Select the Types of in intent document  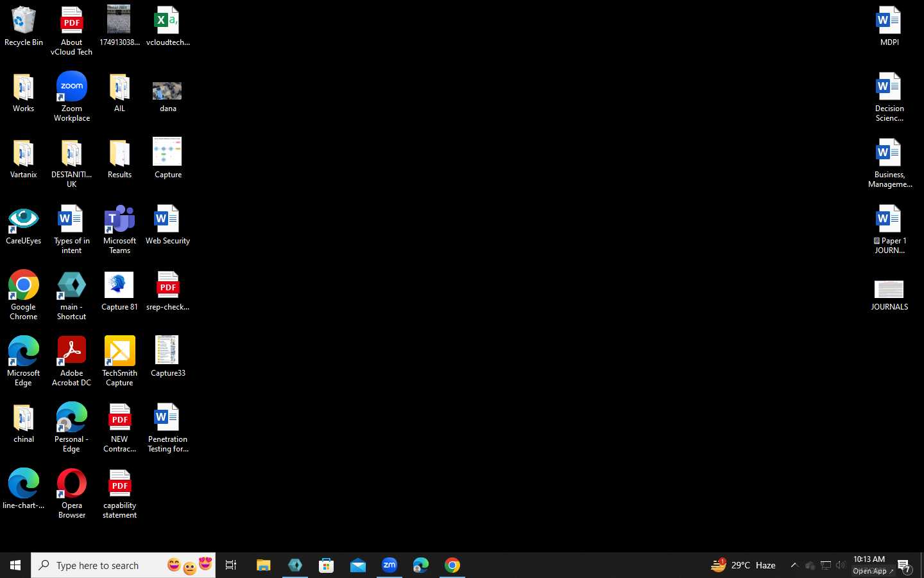point(71,229)
